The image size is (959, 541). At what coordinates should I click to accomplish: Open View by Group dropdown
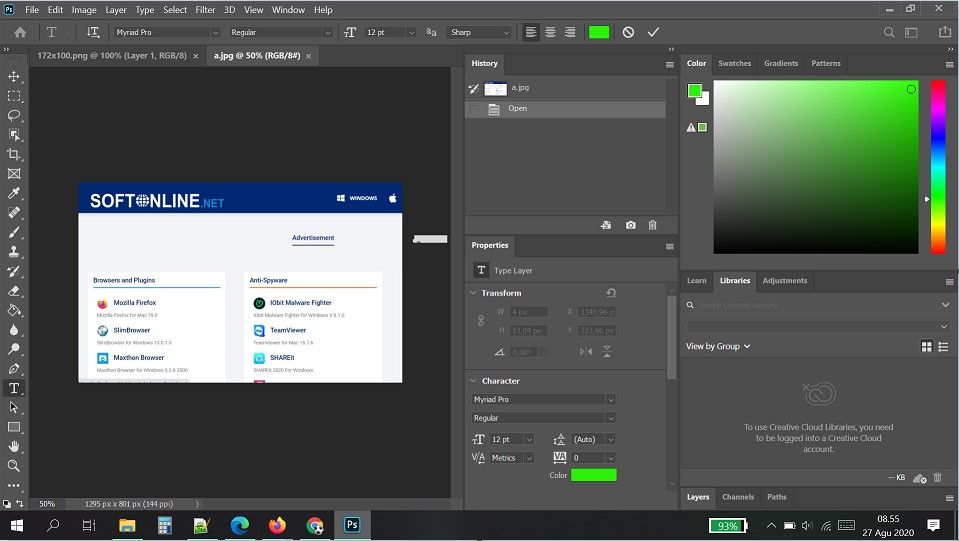[x=718, y=346]
